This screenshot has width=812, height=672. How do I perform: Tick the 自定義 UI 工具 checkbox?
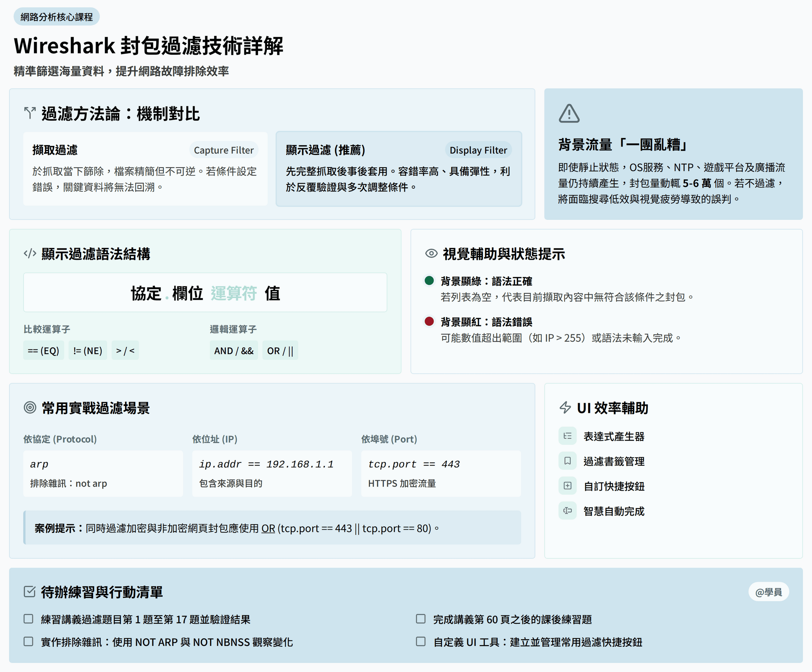421,641
